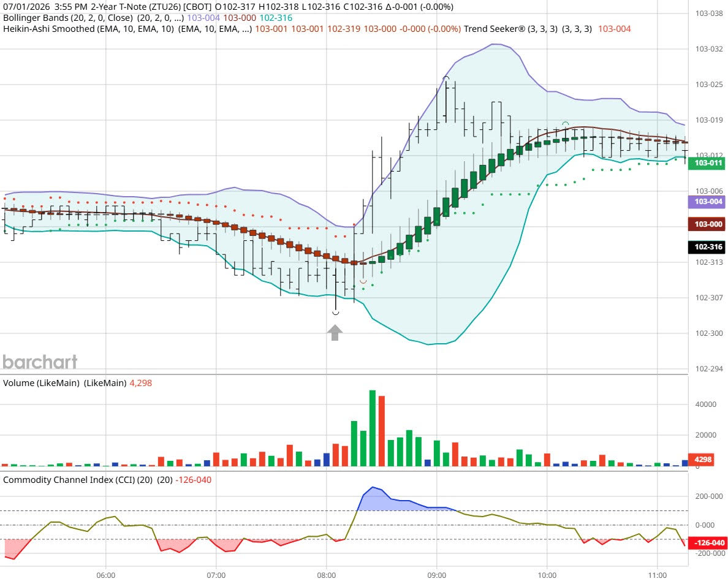
Task: Click the Volume (LikeMain) pane label
Action: tap(41, 383)
